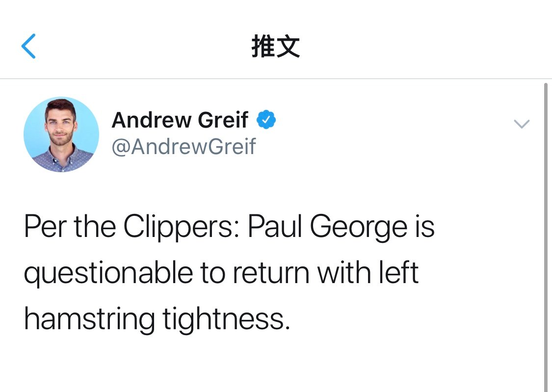
Task: Click the "推文" header title
Action: click(275, 47)
